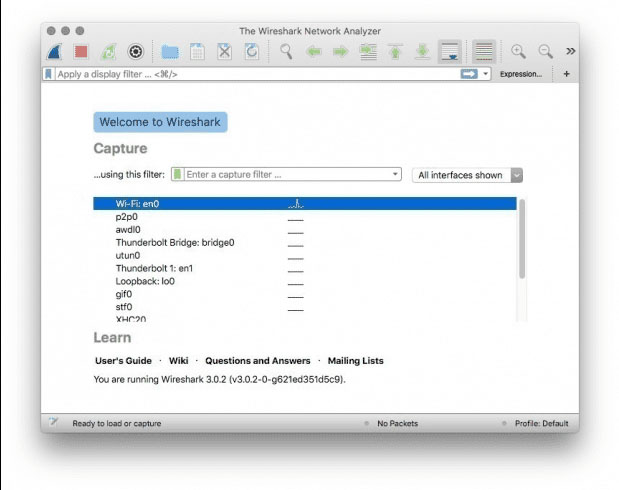Zoom in on packet text
Screen dimensions: 619x490
point(518,51)
